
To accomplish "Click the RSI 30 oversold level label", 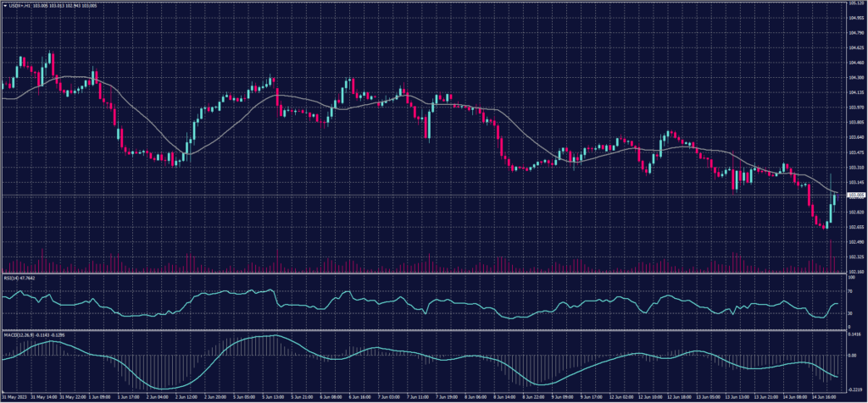I will tap(849, 313).
